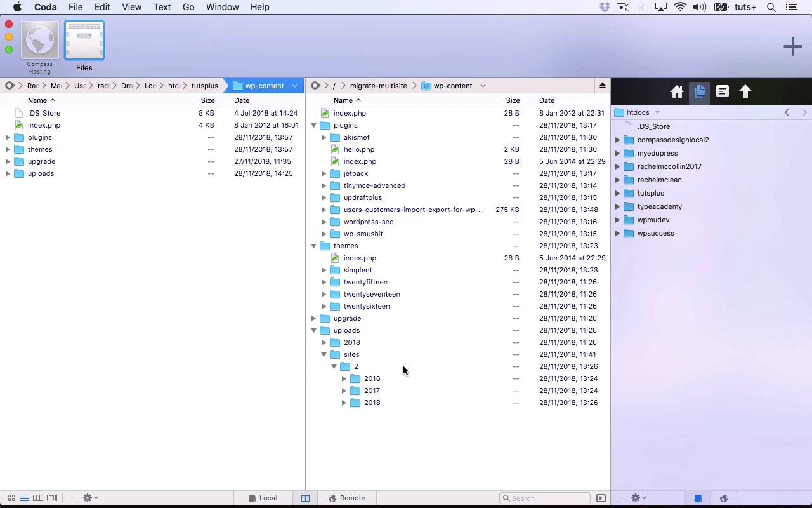Screen dimensions: 812x508
Task: Switch file browser to column view
Action: point(38,498)
